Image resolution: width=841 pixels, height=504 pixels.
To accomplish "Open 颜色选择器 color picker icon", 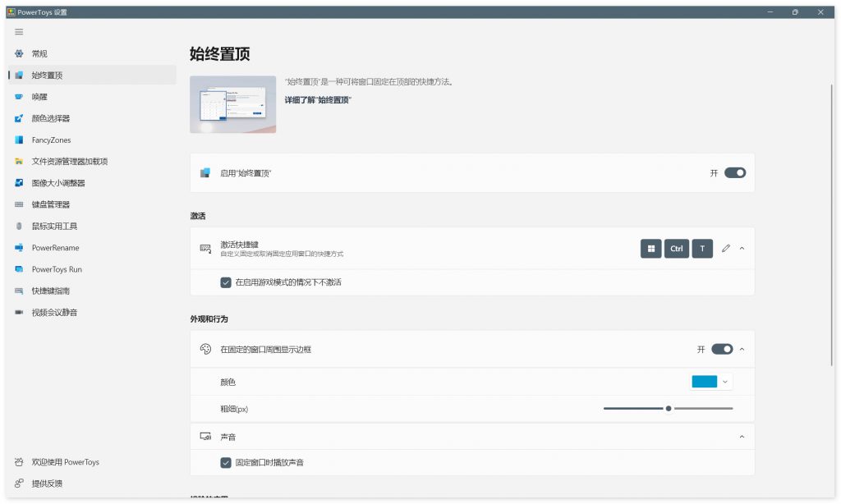I will click(x=19, y=118).
